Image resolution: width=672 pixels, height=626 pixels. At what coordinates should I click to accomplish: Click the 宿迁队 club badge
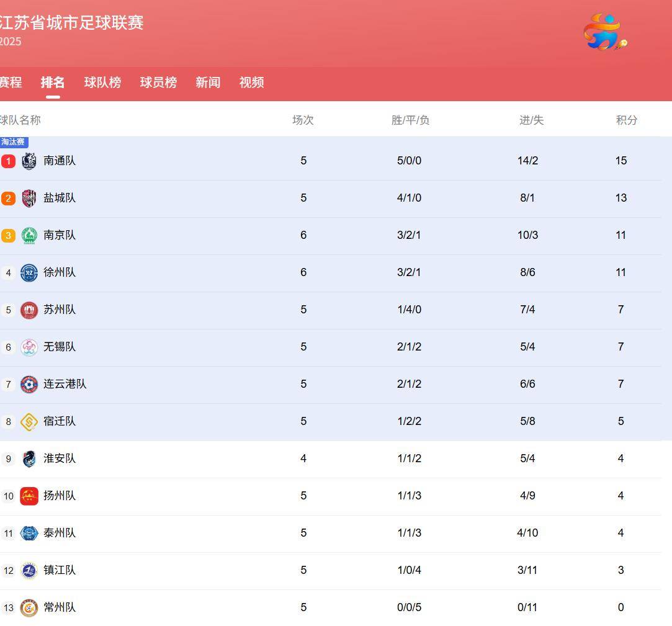(29, 421)
